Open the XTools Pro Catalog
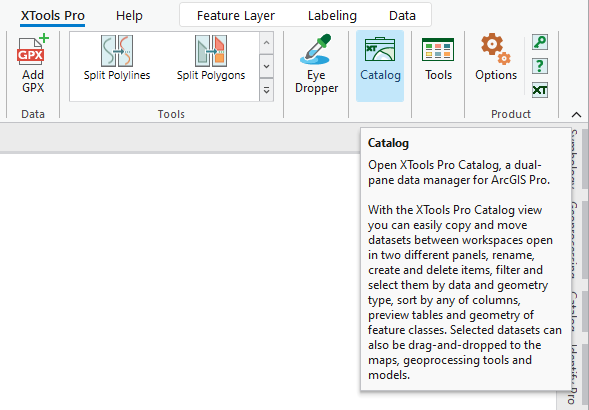Viewport: 589px width, 410px height. [x=380, y=66]
